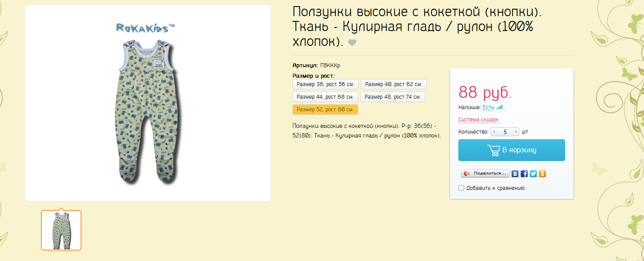The width and height of the screenshot is (644, 261).
Task: Click the stock availability bars icon
Action: click(499, 107)
